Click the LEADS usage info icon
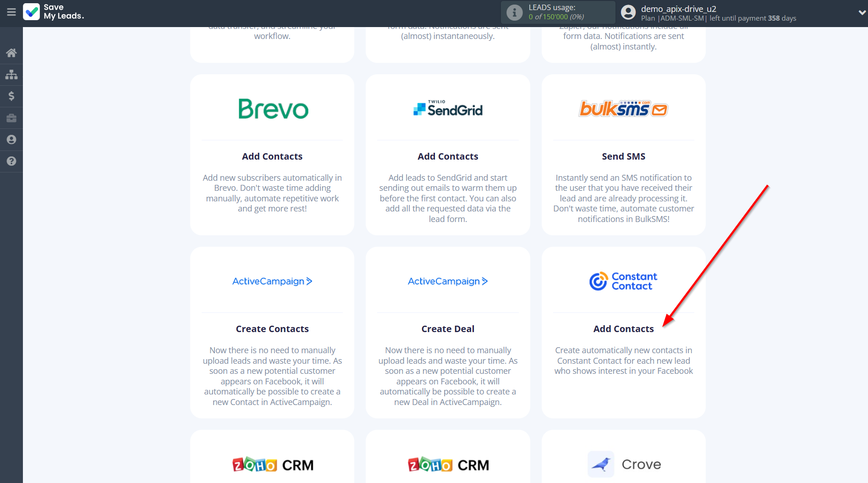The image size is (868, 483). point(514,12)
